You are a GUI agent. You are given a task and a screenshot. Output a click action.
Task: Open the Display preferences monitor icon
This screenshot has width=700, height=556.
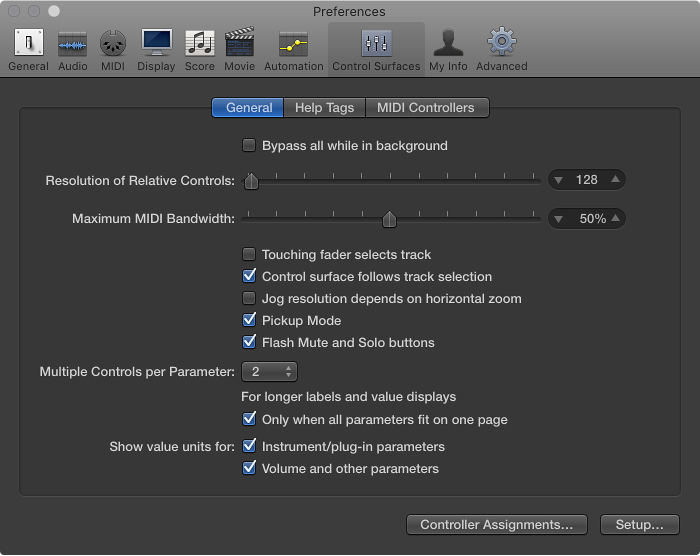(x=156, y=42)
